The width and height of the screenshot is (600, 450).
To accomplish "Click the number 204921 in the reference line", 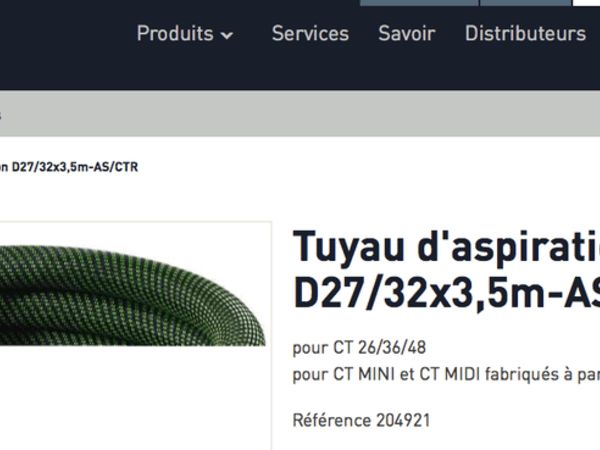I will pyautogui.click(x=403, y=420).
